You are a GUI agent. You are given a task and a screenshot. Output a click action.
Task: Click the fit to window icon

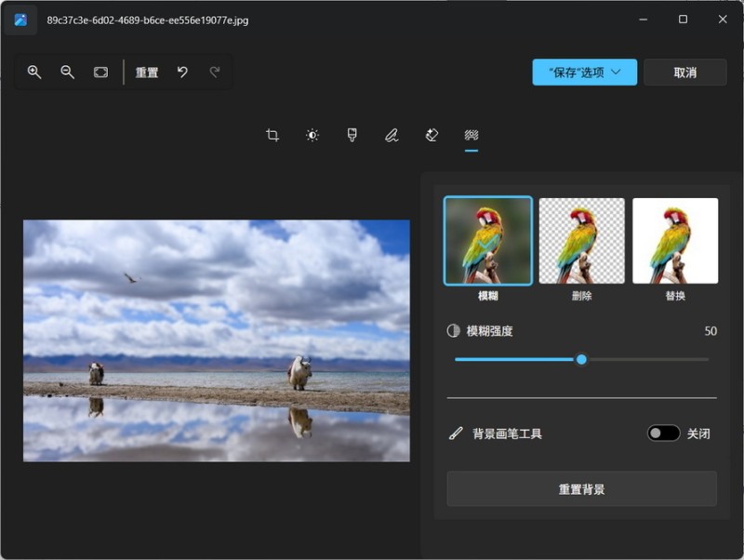tap(100, 73)
